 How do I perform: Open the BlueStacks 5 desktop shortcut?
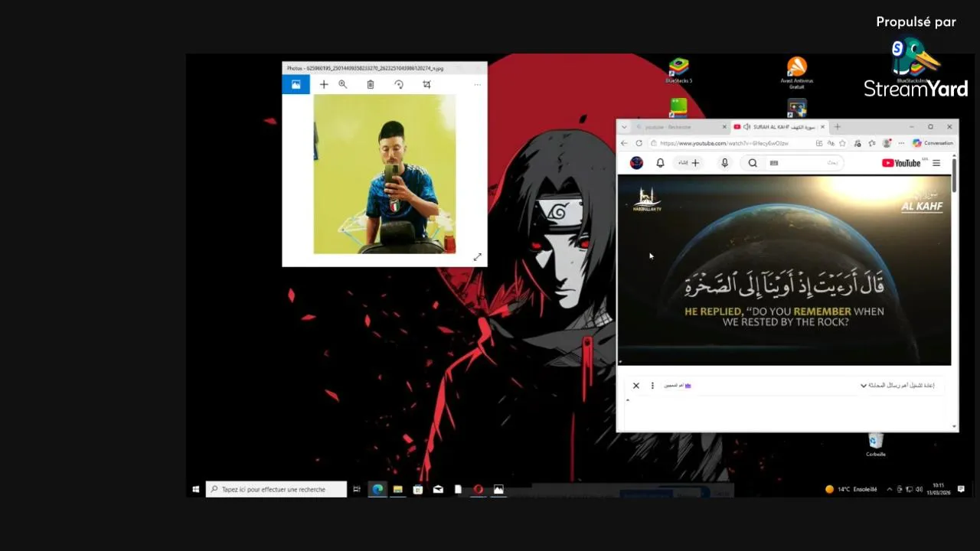pyautogui.click(x=678, y=70)
